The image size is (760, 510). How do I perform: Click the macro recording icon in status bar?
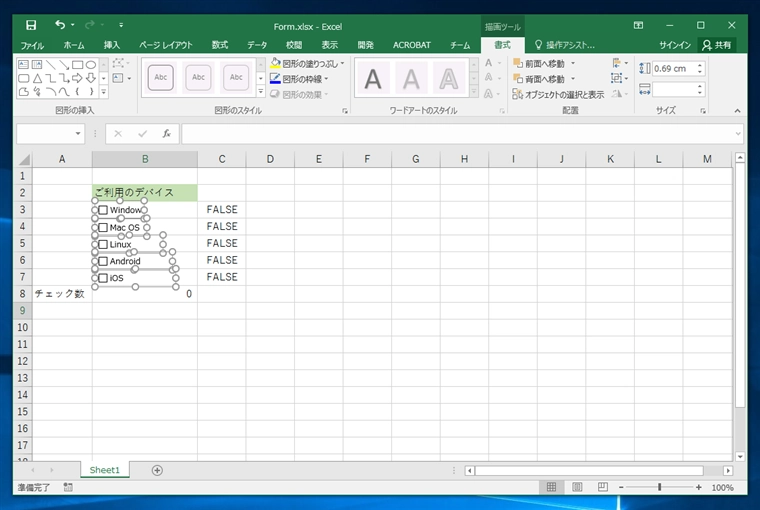[x=68, y=487]
